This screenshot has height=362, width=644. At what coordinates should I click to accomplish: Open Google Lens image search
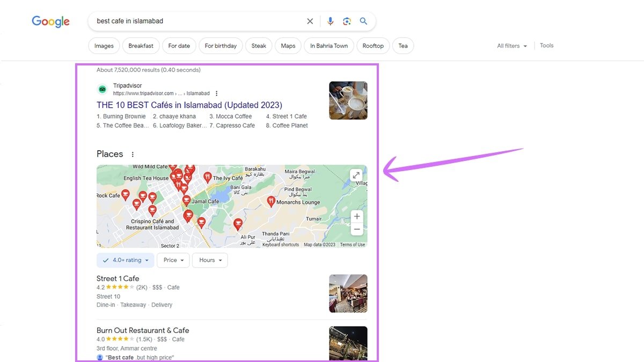347,21
